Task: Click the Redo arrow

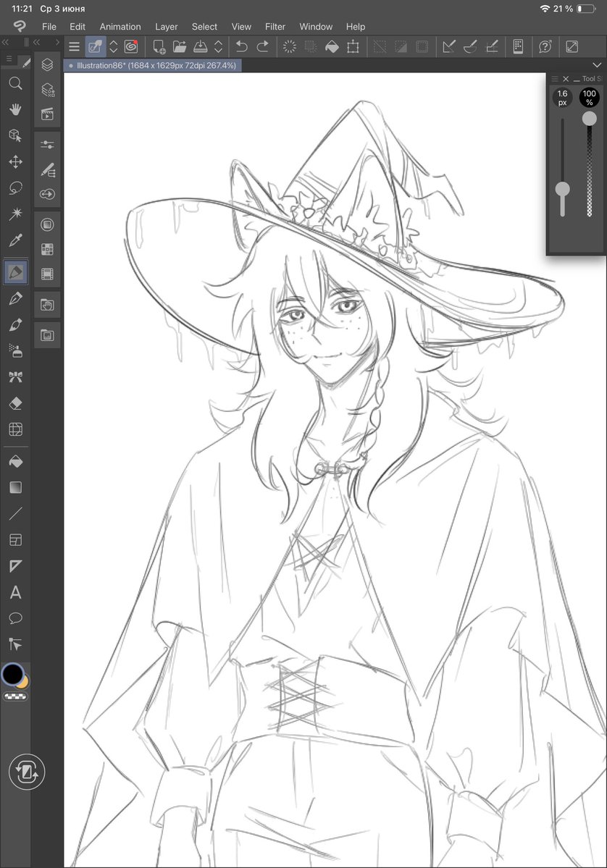Action: pos(263,46)
